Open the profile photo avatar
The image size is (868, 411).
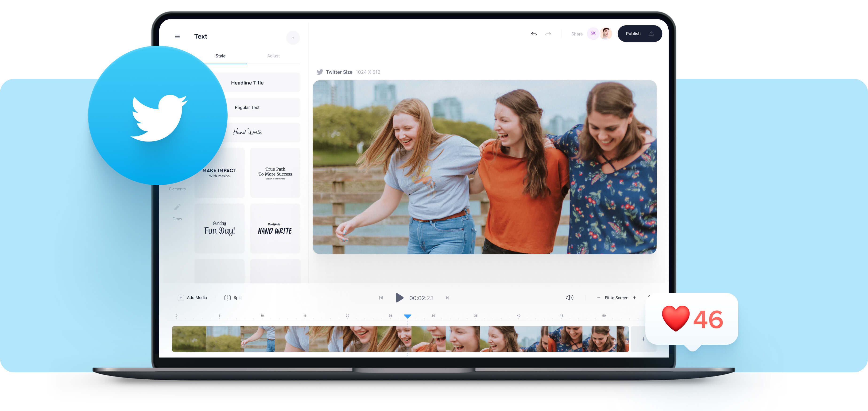pyautogui.click(x=606, y=33)
